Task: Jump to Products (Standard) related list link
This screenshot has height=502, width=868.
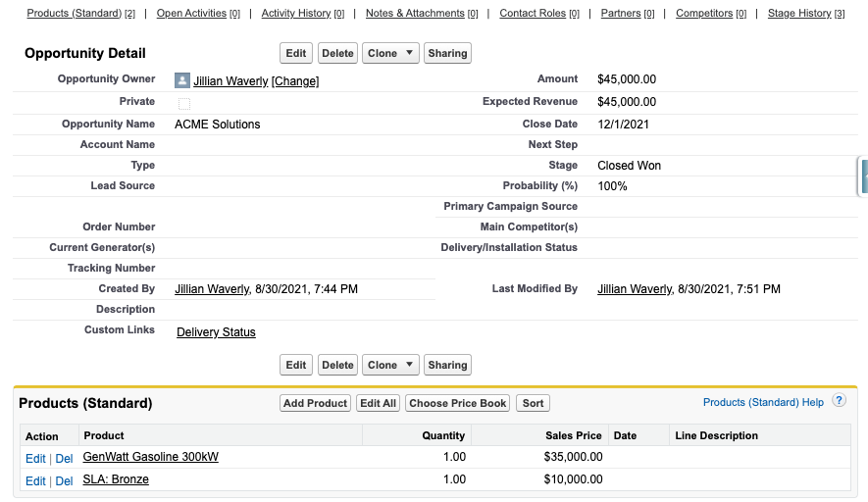Action: [80, 14]
